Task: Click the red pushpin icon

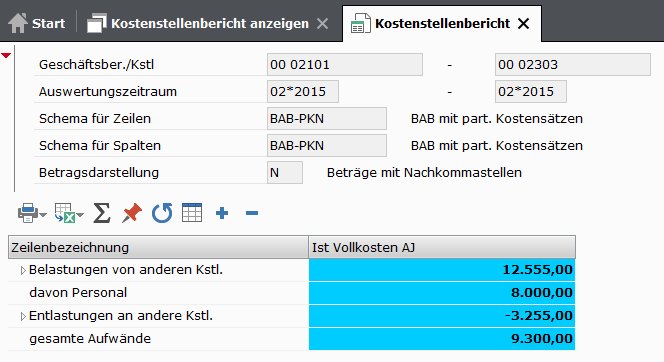Action: click(132, 213)
